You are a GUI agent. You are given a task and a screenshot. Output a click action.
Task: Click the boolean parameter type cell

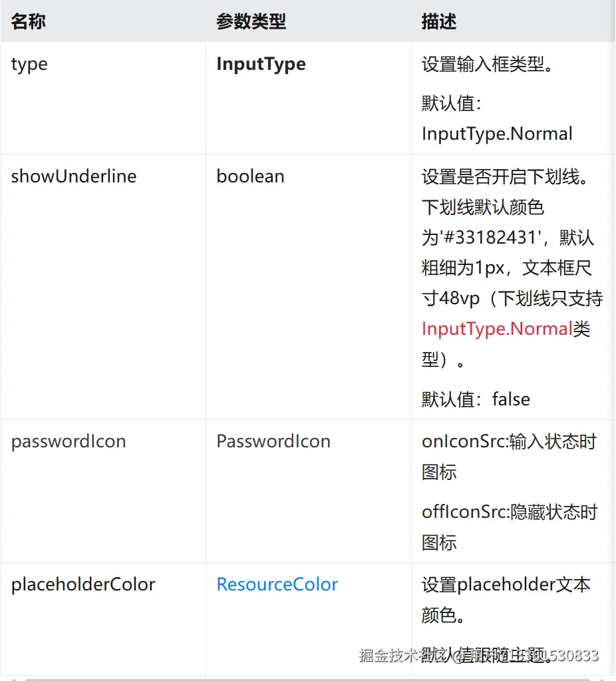click(250, 176)
